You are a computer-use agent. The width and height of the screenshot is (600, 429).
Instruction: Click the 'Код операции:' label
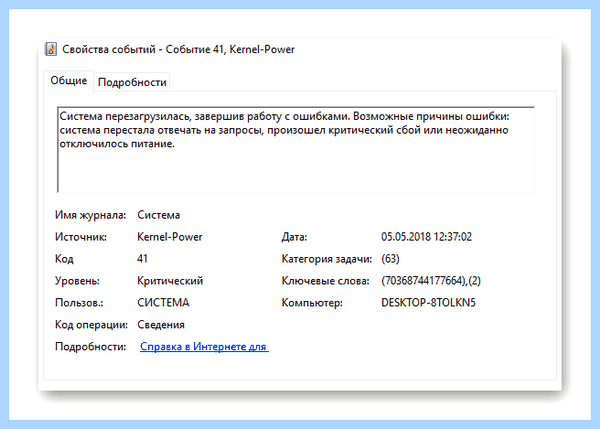click(x=91, y=325)
